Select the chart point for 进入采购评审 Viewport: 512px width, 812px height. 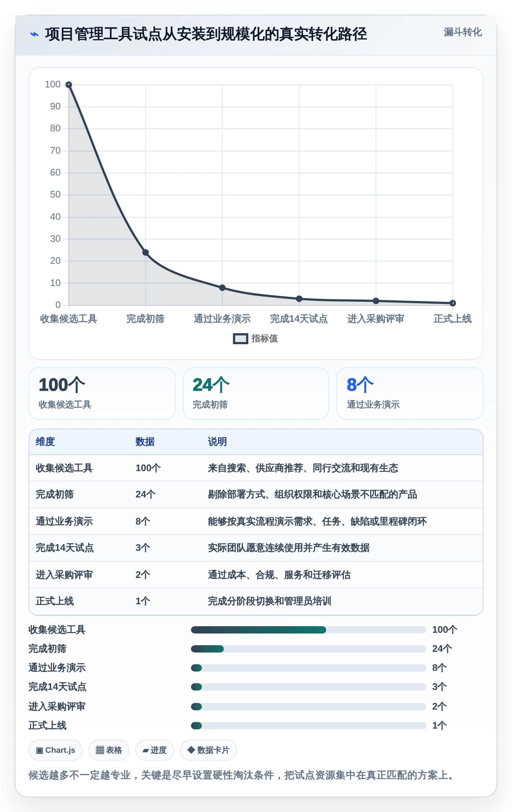[376, 301]
